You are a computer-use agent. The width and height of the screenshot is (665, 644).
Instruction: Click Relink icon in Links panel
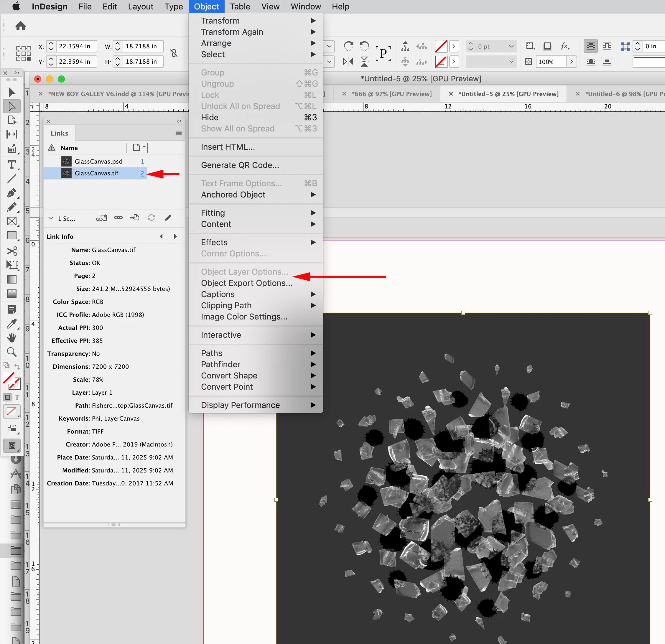118,218
